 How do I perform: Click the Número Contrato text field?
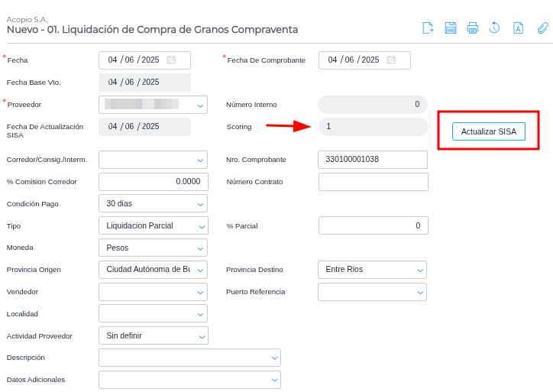(373, 182)
